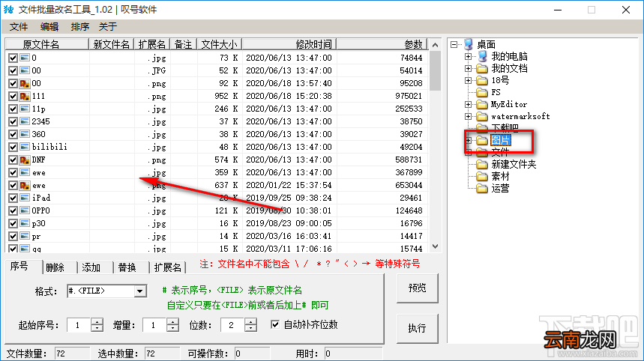The height and width of the screenshot is (361, 644).
Task: Switch to the 扩展名 tab
Action: 168,267
